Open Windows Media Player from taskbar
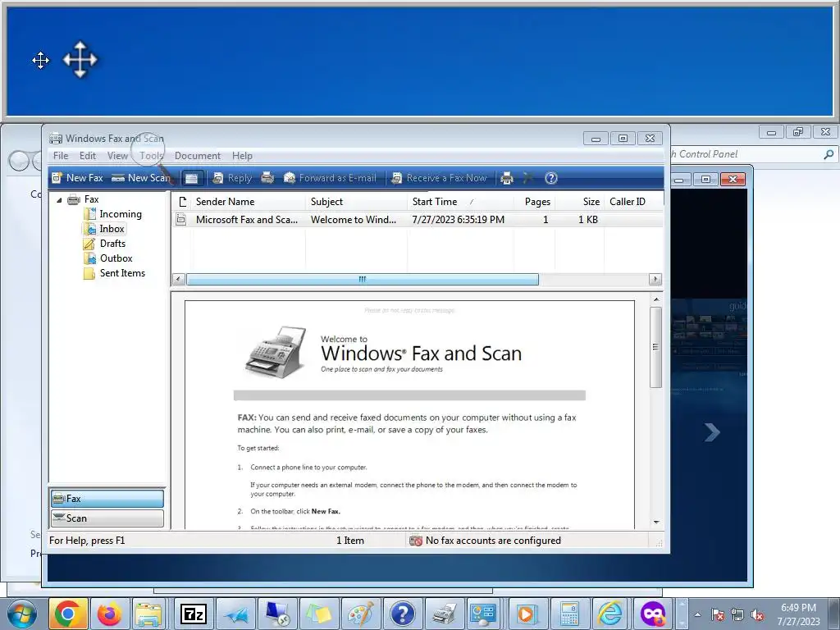 click(x=527, y=614)
